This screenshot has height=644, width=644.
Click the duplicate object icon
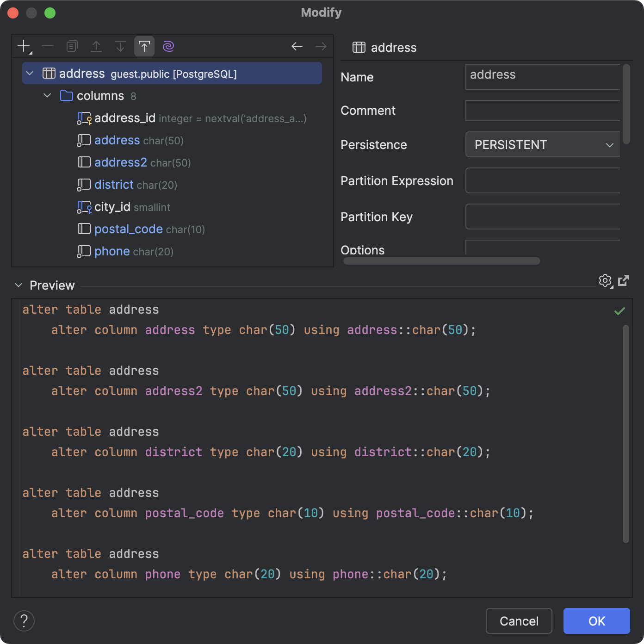point(72,46)
